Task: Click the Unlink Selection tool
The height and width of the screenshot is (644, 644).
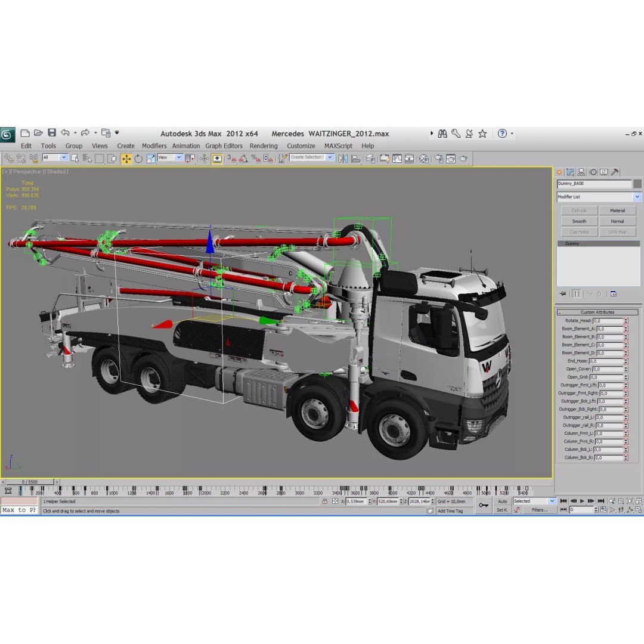Action: tap(21, 159)
